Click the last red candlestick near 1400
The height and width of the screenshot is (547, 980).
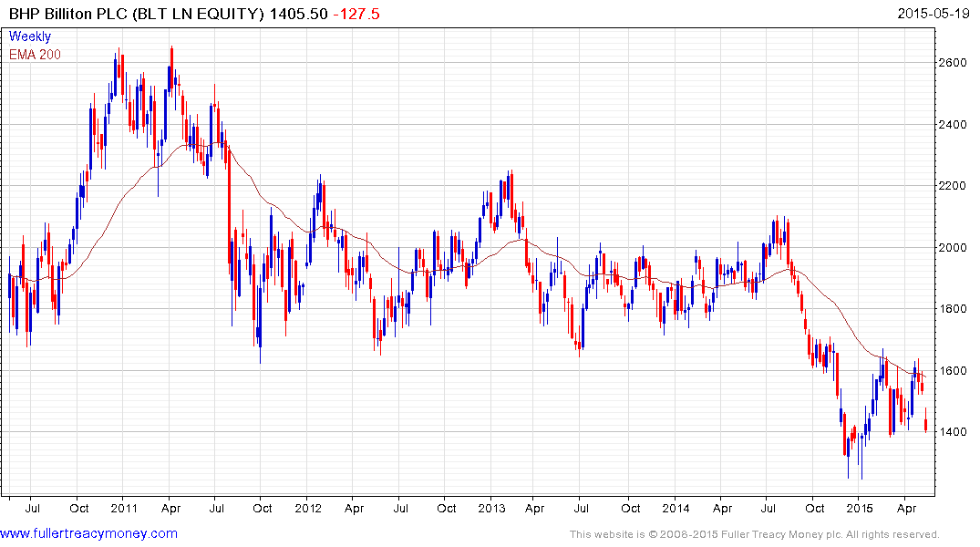[x=925, y=420]
